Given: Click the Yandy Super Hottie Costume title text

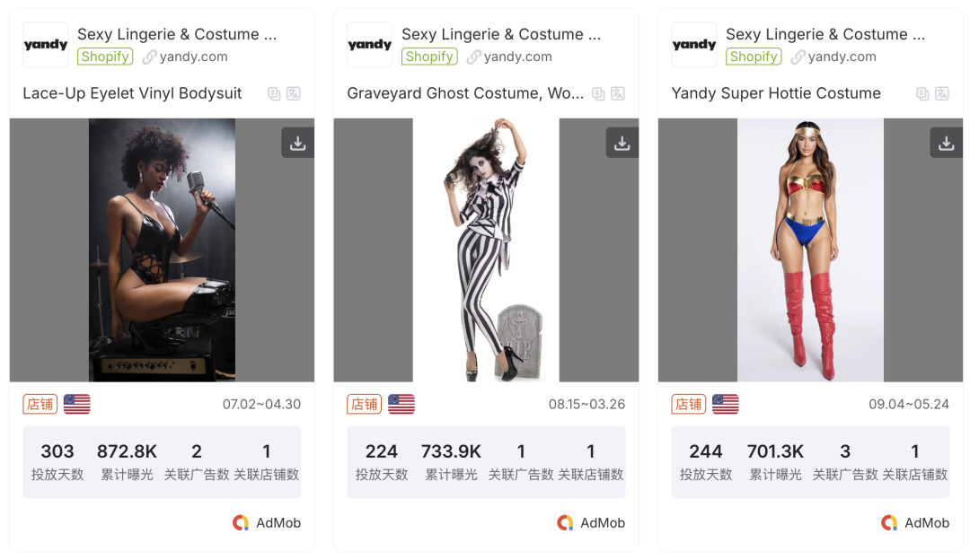Looking at the screenshot, I should pos(776,93).
